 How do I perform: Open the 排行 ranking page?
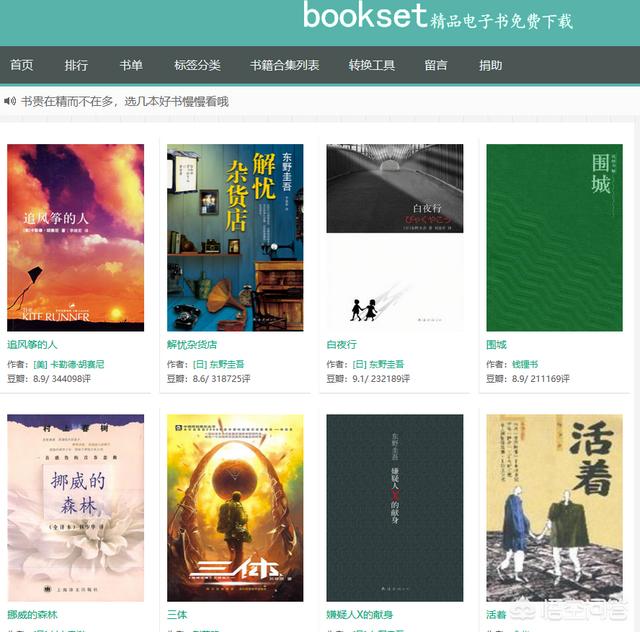point(76,65)
